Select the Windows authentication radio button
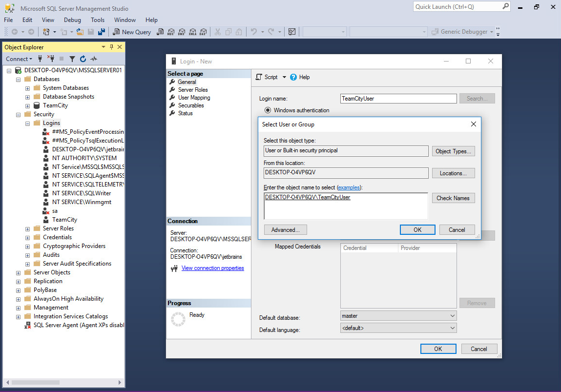 click(x=268, y=110)
